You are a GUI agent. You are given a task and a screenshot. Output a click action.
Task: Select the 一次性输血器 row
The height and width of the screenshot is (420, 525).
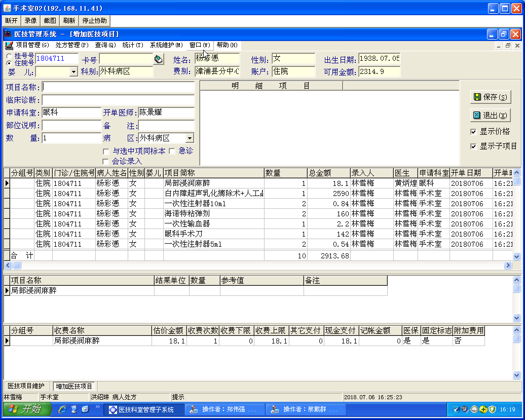[x=258, y=223]
